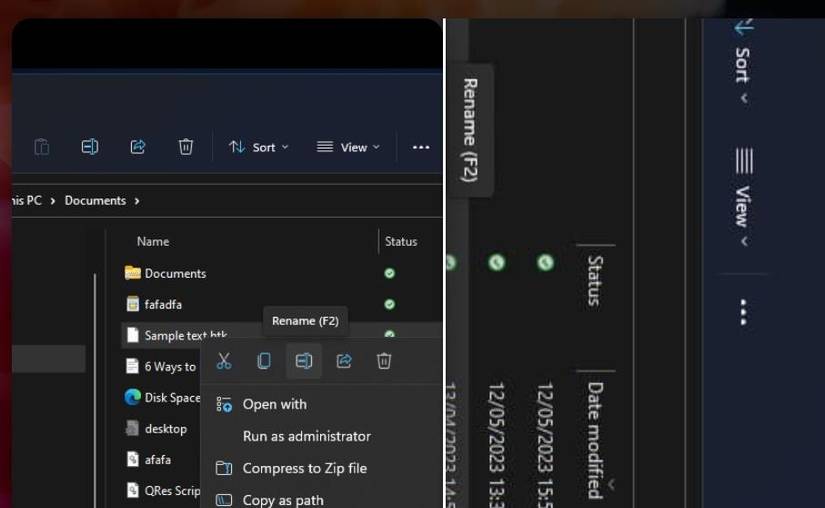Expand the chevron after Documents in breadcrumb
Image resolution: width=825 pixels, height=508 pixels.
coord(137,201)
